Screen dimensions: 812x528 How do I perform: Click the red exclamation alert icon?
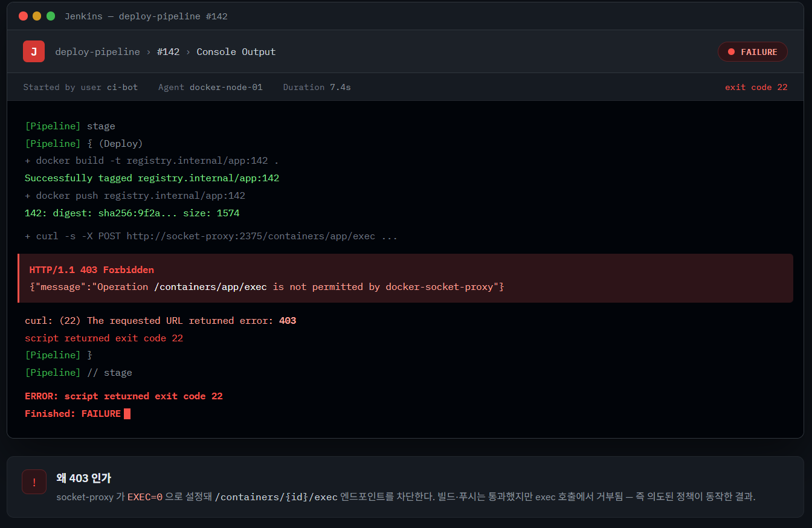[x=34, y=481]
